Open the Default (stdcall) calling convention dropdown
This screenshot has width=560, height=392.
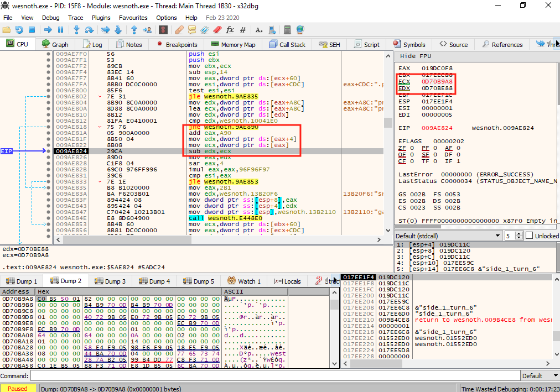[x=448, y=236]
